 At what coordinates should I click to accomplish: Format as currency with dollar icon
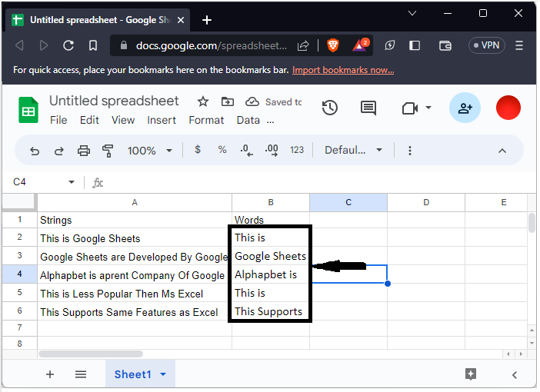198,150
